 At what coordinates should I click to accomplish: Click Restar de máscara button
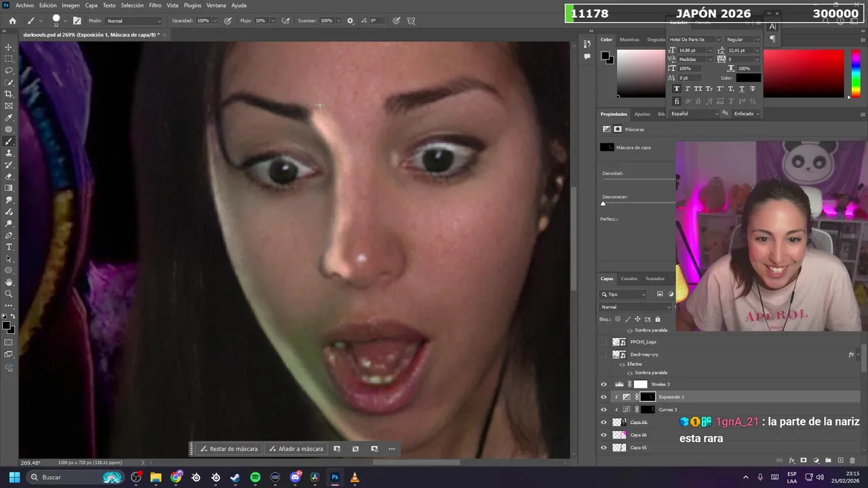[229, 449]
